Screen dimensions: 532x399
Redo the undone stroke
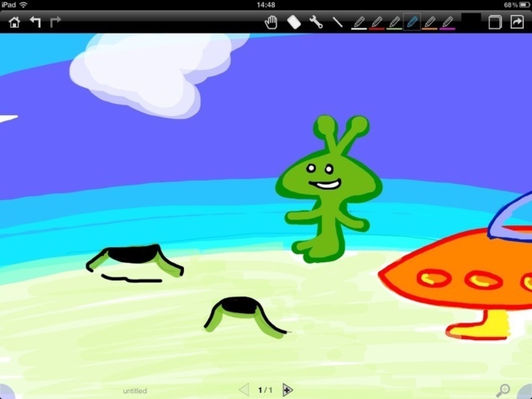coord(55,22)
